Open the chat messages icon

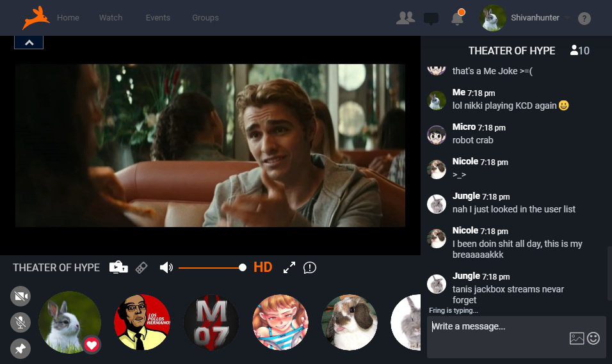(431, 19)
